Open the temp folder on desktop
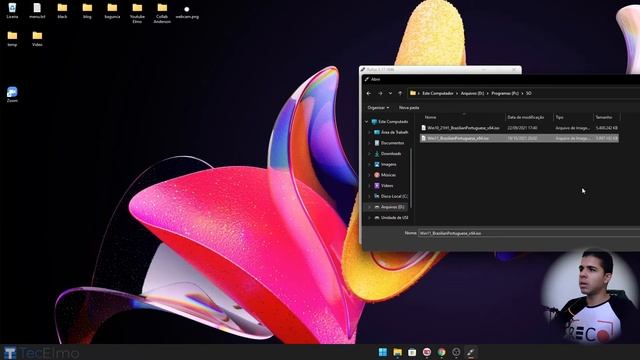 click(x=12, y=38)
